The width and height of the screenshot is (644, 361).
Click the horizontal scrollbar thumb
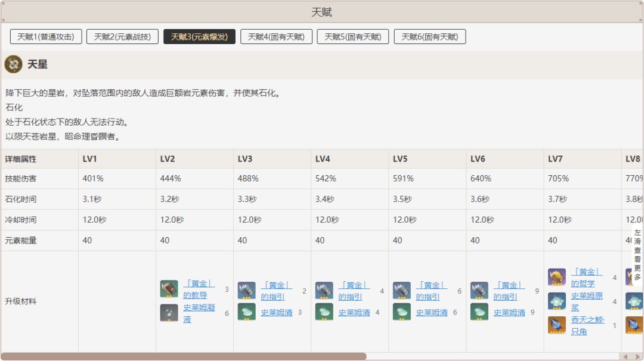[x=184, y=356]
